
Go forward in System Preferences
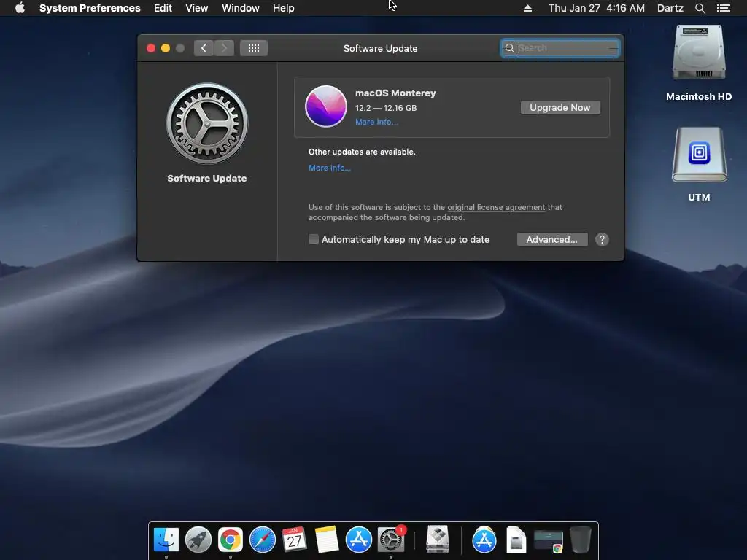[x=224, y=48]
